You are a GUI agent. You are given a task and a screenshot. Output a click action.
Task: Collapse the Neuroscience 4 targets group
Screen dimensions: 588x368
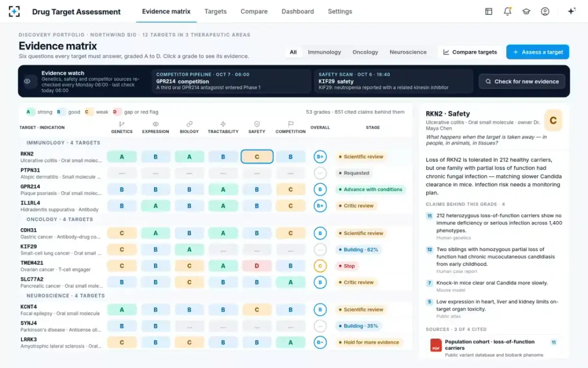[66, 296]
